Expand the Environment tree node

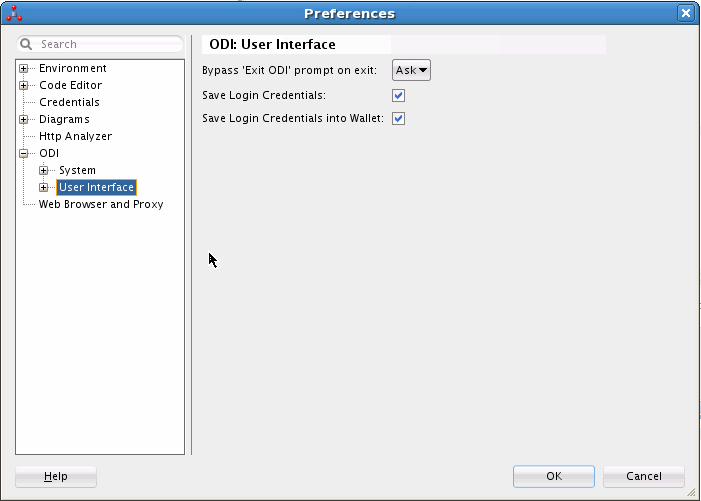[x=24, y=68]
